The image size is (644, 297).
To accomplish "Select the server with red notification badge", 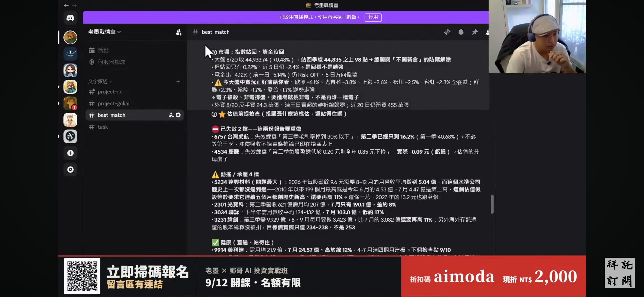I will (x=70, y=103).
